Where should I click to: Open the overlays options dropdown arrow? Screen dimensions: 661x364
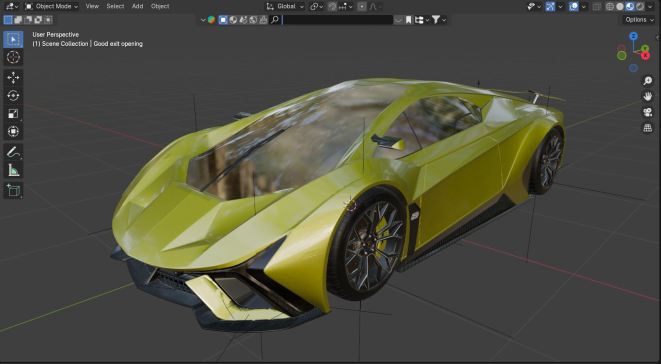(x=583, y=6)
